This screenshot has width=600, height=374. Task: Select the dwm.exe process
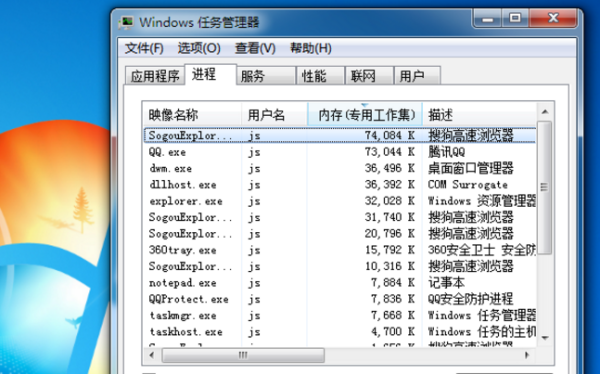click(x=340, y=168)
